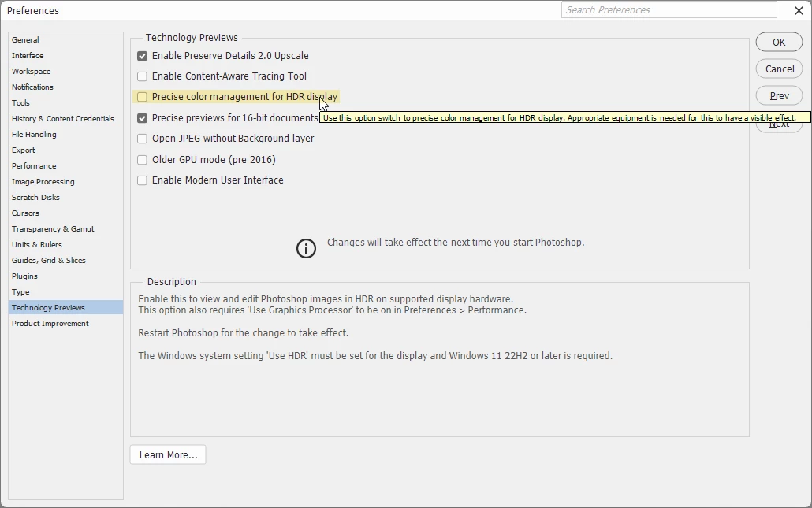
Task: Select Type preferences category
Action: click(65, 291)
